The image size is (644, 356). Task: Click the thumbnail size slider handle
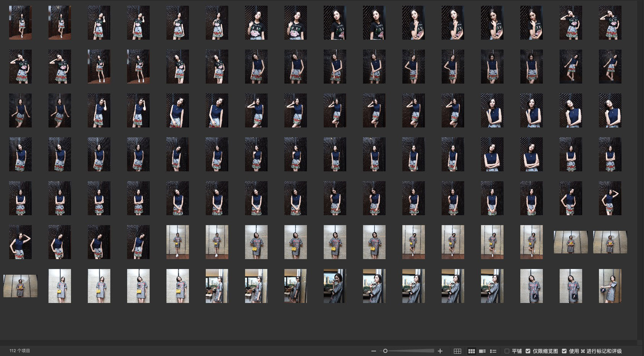pos(385,351)
